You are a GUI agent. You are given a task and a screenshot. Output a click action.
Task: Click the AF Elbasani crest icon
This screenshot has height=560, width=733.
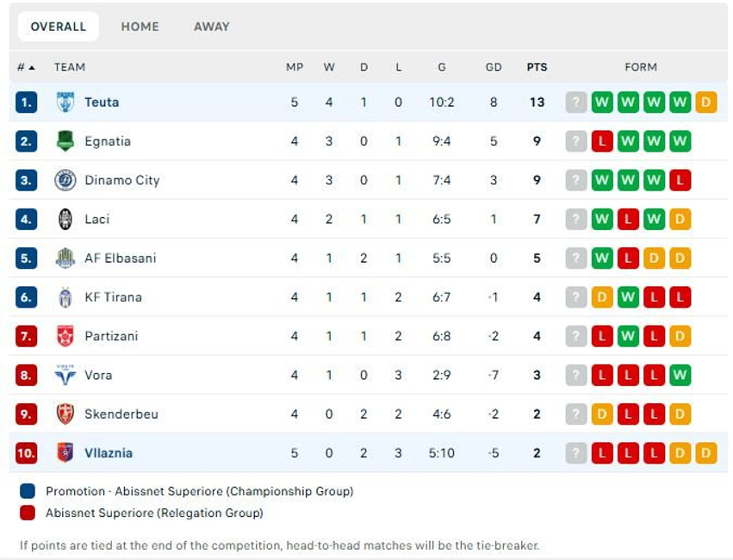[x=65, y=258]
